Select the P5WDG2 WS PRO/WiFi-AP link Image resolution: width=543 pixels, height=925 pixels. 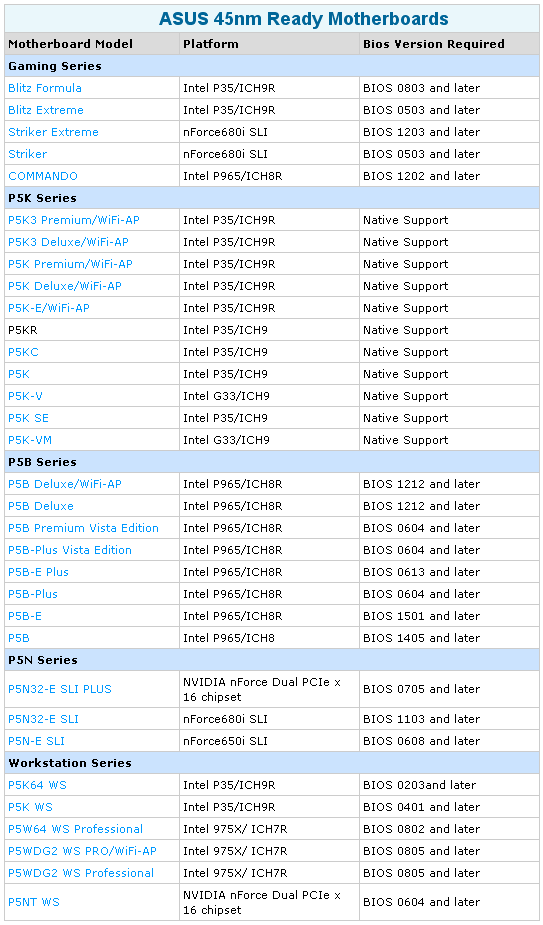pyautogui.click(x=83, y=851)
